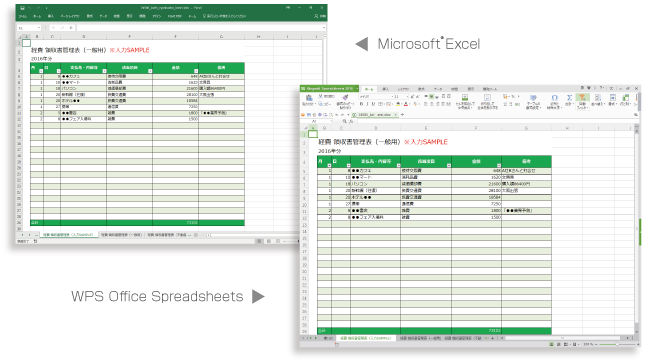Click fx insert function button in Excel
The width and height of the screenshot is (646, 364).
click(71, 28)
